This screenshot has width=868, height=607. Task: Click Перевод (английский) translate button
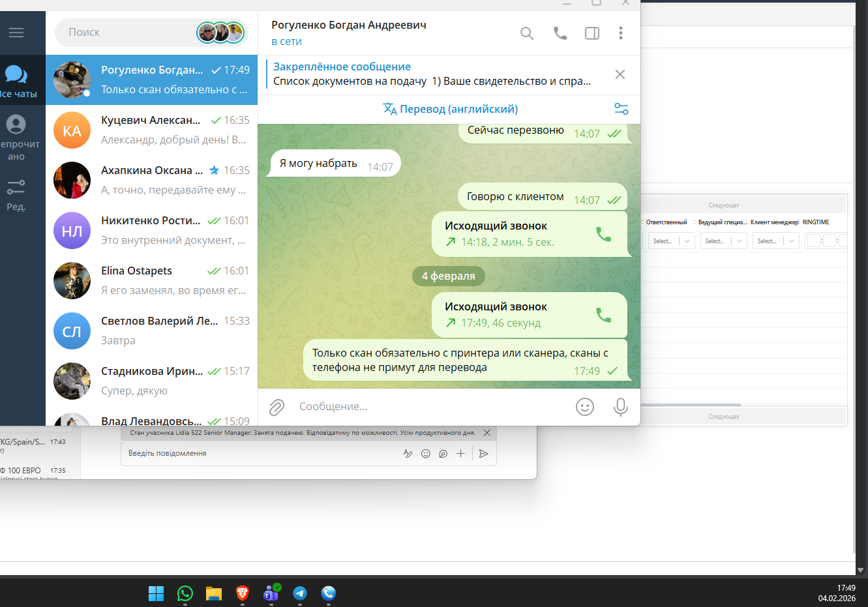tap(451, 109)
